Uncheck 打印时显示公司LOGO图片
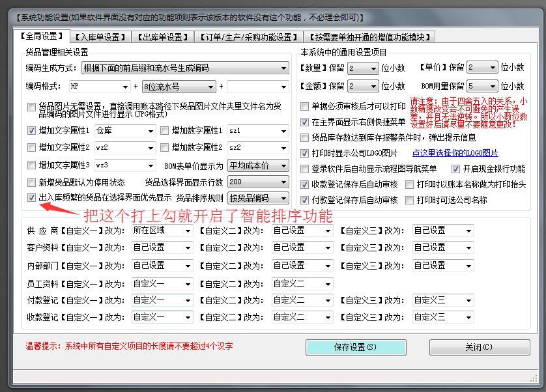Image resolution: width=546 pixels, height=392 pixels. [304, 154]
